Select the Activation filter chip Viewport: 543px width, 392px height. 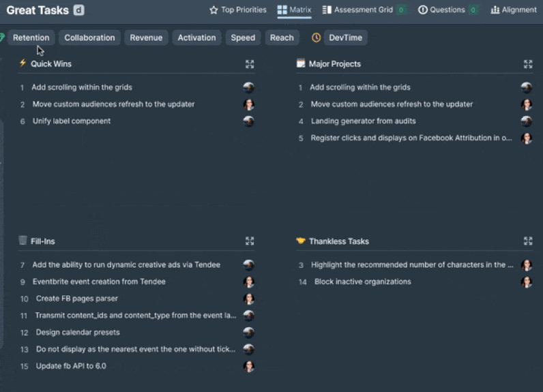point(196,38)
